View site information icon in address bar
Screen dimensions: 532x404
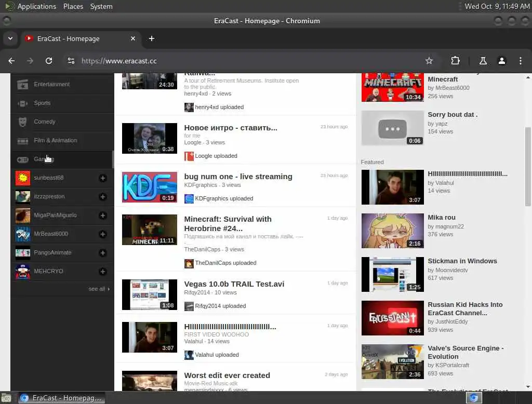coord(71,61)
